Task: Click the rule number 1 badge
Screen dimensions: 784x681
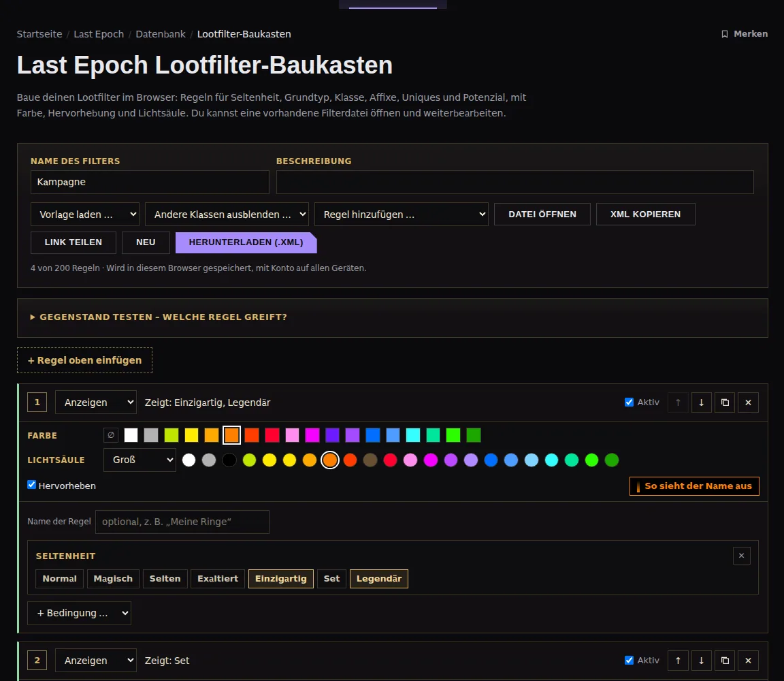Action: [37, 402]
